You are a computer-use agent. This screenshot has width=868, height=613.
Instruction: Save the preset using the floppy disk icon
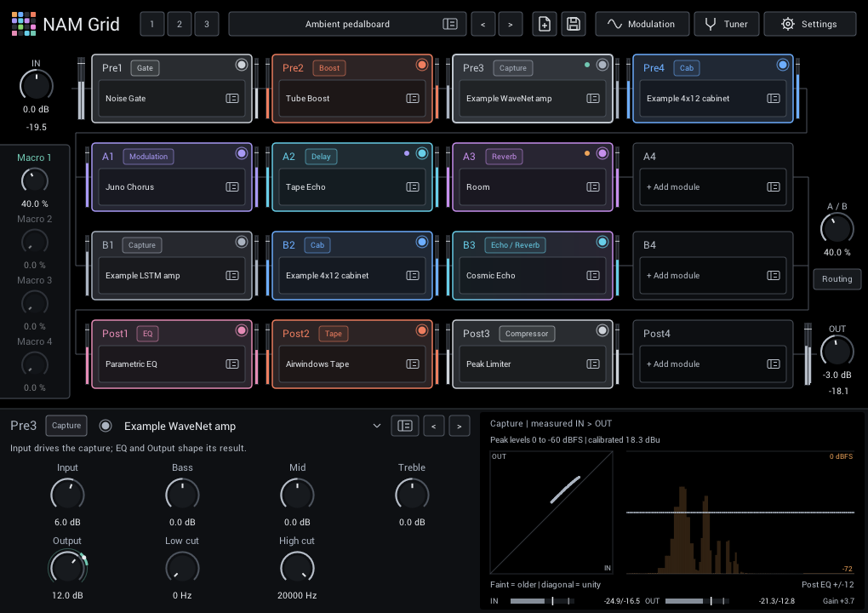[x=574, y=24]
